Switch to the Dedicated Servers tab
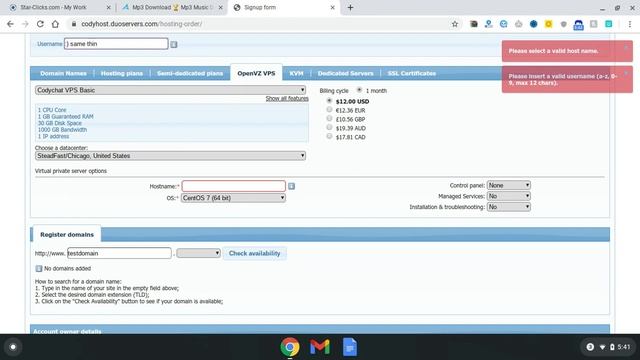Screen dimensions: 640x360 click(x=345, y=73)
